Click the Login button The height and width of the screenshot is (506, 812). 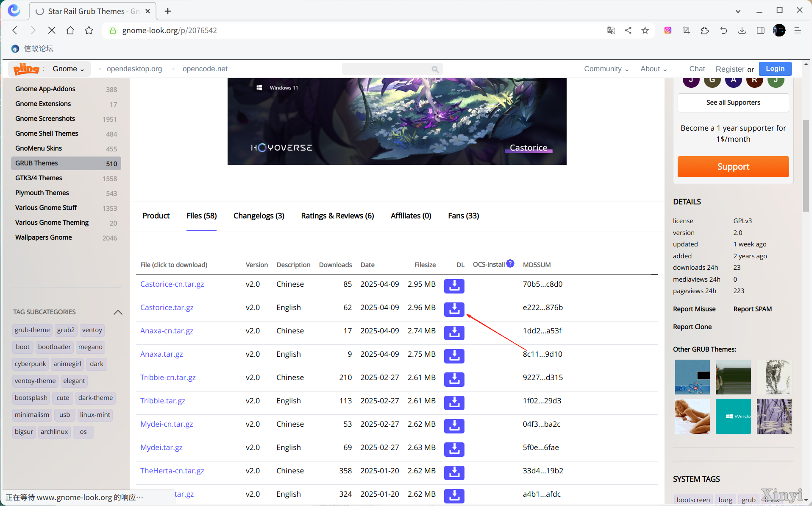[775, 69]
